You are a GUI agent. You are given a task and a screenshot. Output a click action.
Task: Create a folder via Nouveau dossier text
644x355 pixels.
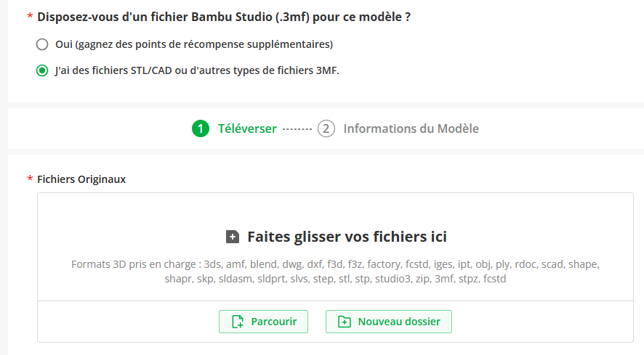click(x=399, y=322)
